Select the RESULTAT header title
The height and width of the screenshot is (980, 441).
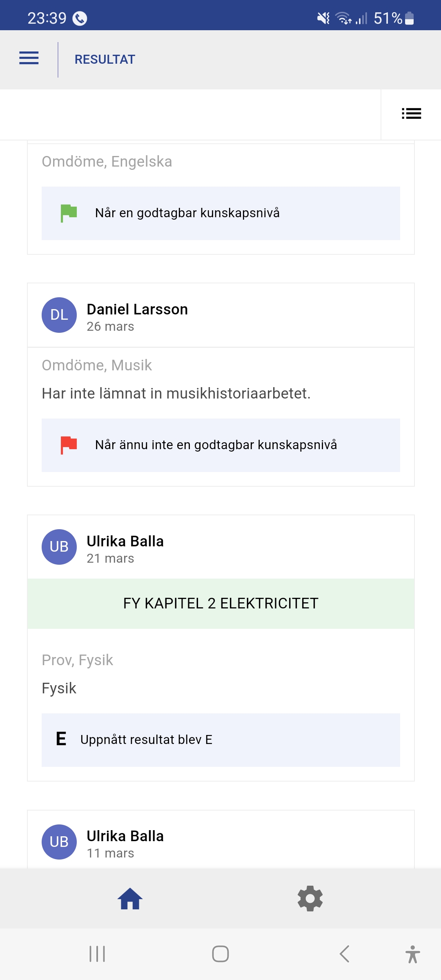pyautogui.click(x=105, y=60)
